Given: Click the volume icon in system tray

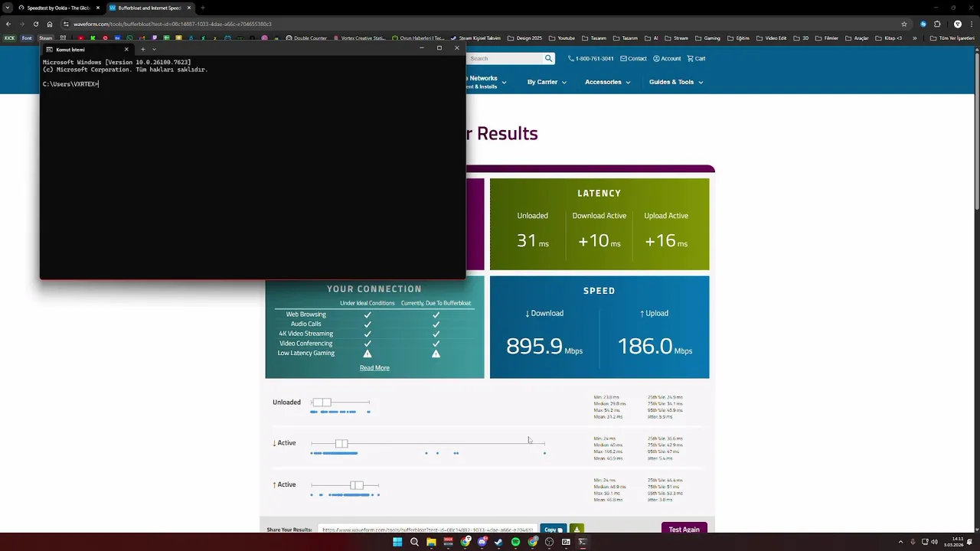Looking at the screenshot, I should click(x=934, y=542).
